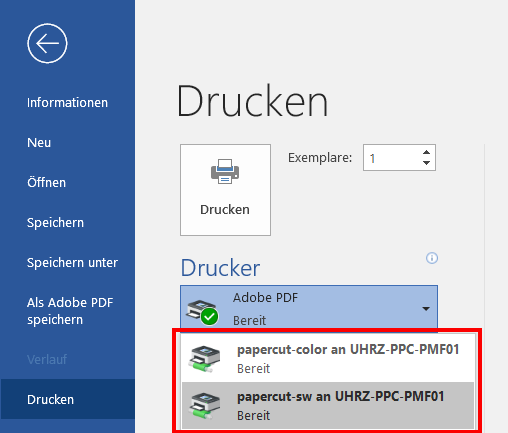Screen dimensions: 508x433
Task: Go back using the circled arrow
Action: [x=47, y=43]
